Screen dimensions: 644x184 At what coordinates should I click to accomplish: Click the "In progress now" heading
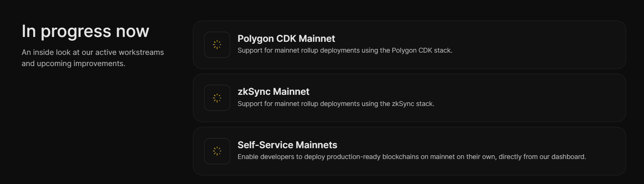[x=85, y=31]
